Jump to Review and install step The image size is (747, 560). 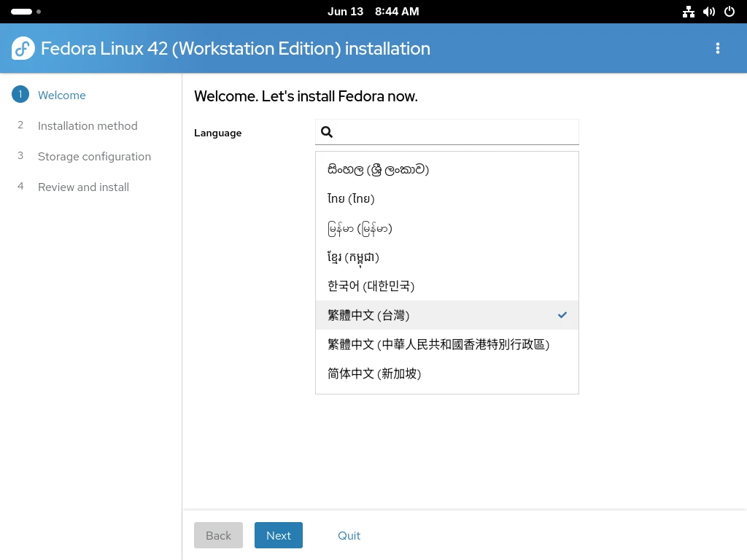tap(83, 187)
